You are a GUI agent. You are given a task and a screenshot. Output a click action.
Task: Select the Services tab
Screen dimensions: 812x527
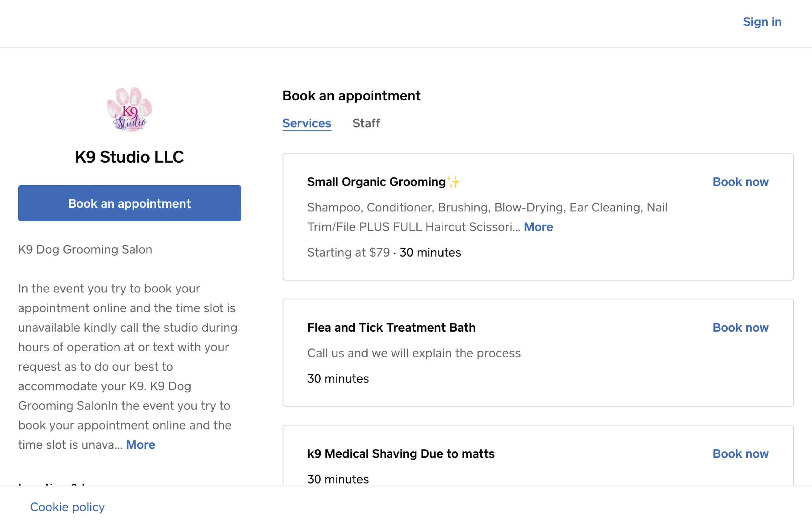point(306,123)
